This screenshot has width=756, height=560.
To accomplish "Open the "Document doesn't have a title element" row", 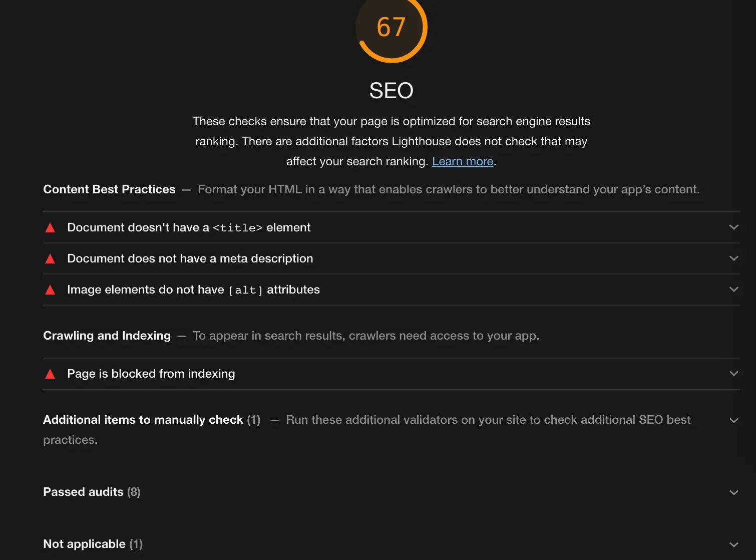I will pyautogui.click(x=189, y=227).
